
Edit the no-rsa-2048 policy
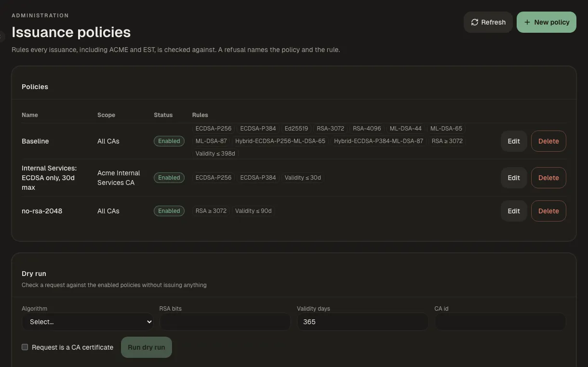[514, 211]
